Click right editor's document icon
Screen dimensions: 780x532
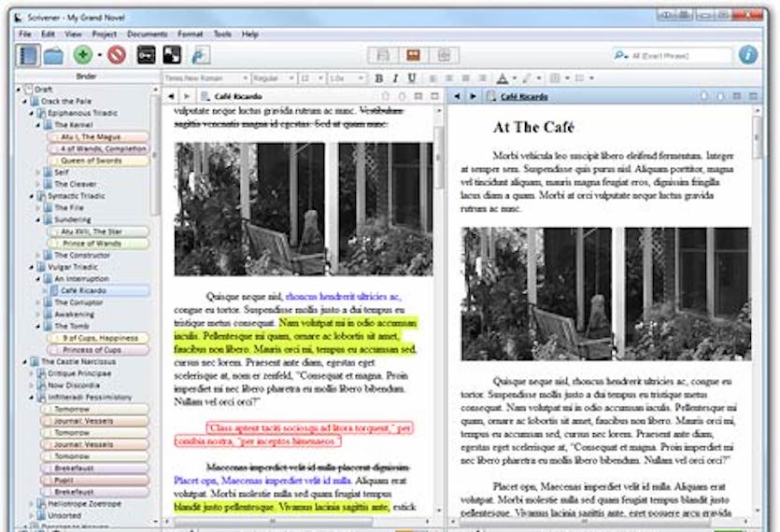click(491, 96)
